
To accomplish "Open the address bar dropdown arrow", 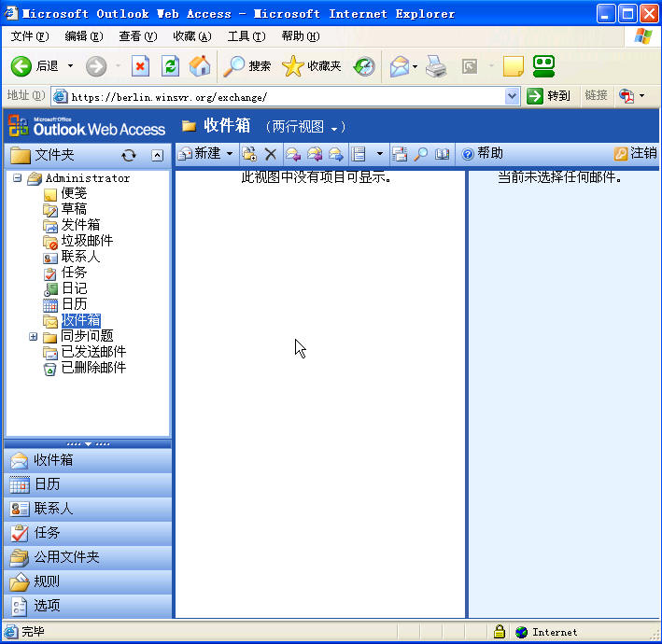I will [x=512, y=96].
